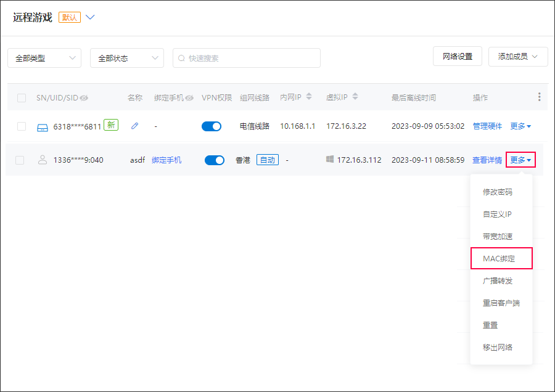Disable VPN权限 toggle for asdf

(212, 159)
